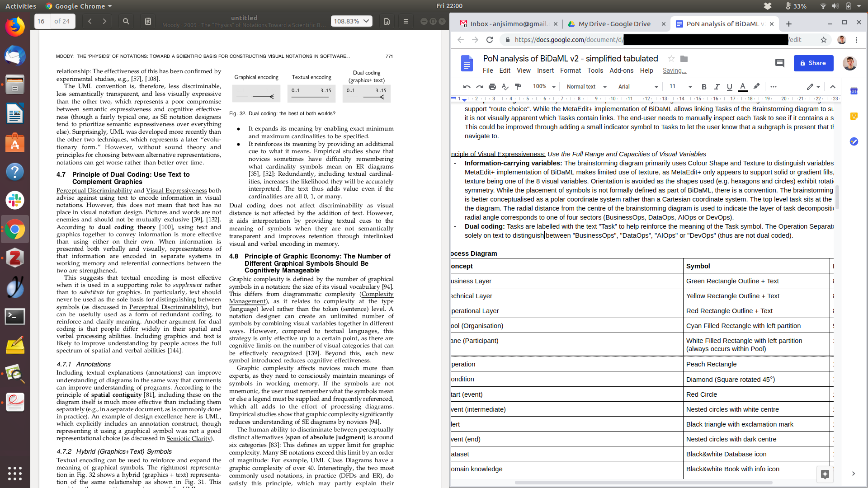The width and height of the screenshot is (868, 488).
Task: Open search in the PDF viewer
Action: pos(126,21)
